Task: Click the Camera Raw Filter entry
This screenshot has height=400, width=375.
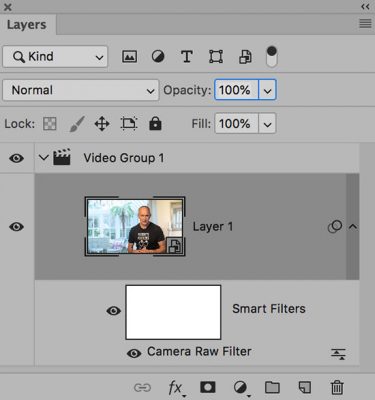Action: [x=199, y=351]
